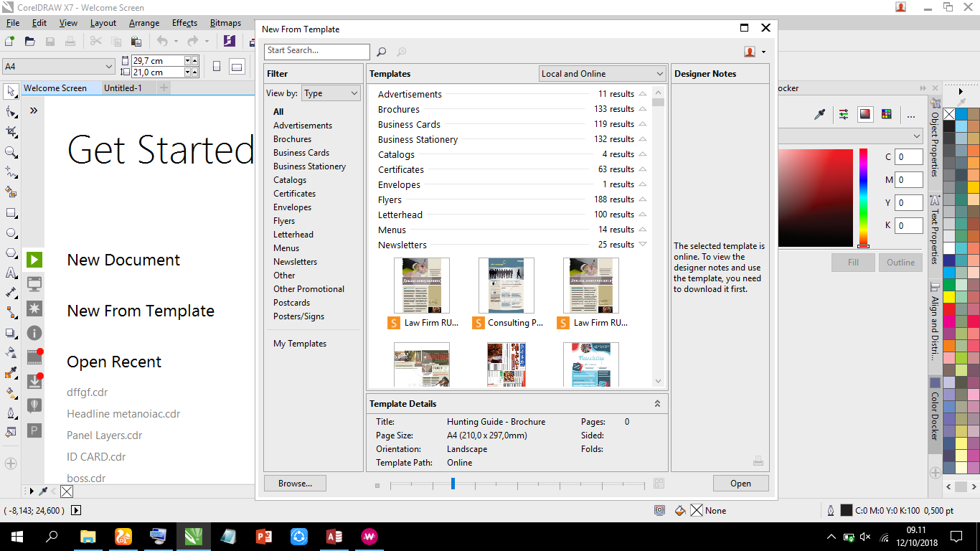Collapse the Newsletters results group
The image size is (980, 551).
(643, 245)
